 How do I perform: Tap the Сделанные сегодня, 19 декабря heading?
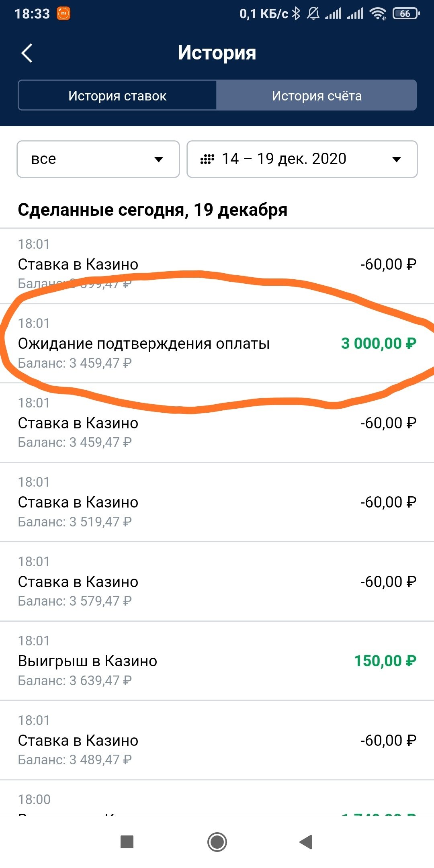[x=153, y=210]
